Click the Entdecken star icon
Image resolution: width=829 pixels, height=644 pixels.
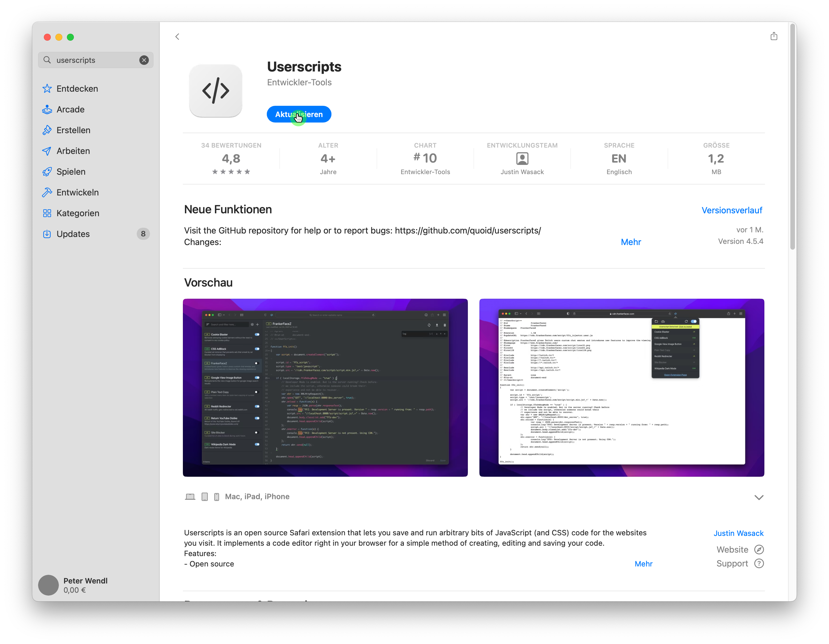[x=47, y=88]
